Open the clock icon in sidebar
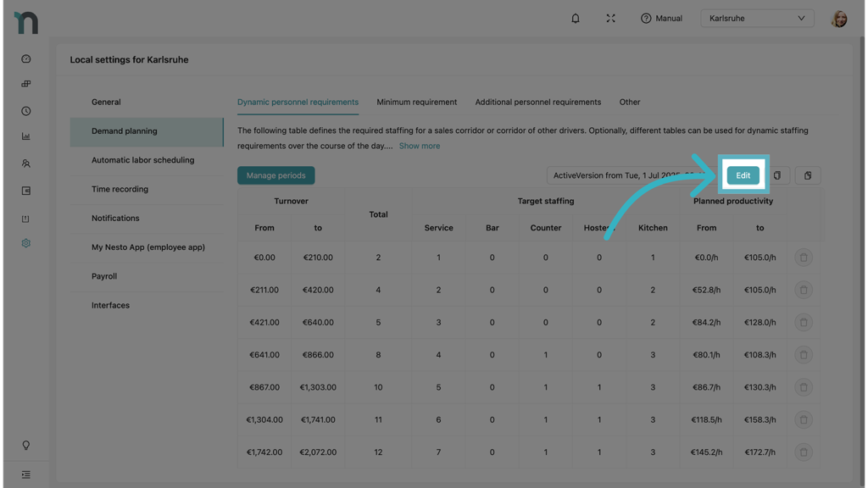This screenshot has width=868, height=488. tap(26, 111)
